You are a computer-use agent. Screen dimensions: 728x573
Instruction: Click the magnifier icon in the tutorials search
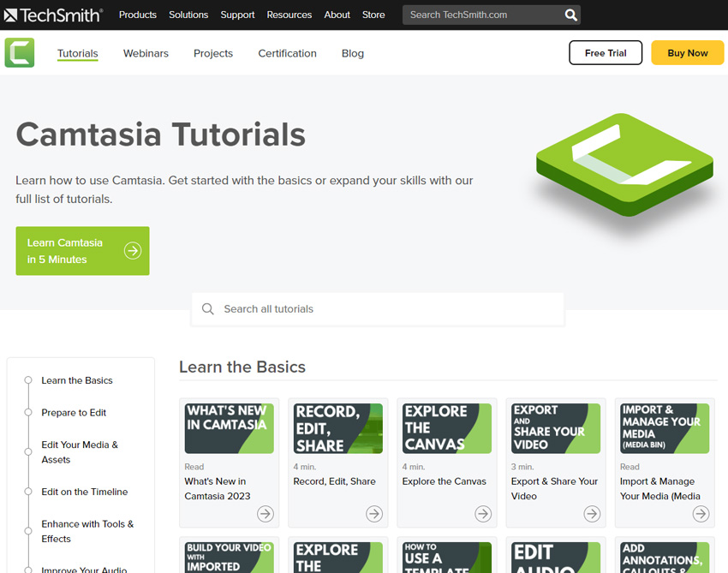tap(207, 309)
